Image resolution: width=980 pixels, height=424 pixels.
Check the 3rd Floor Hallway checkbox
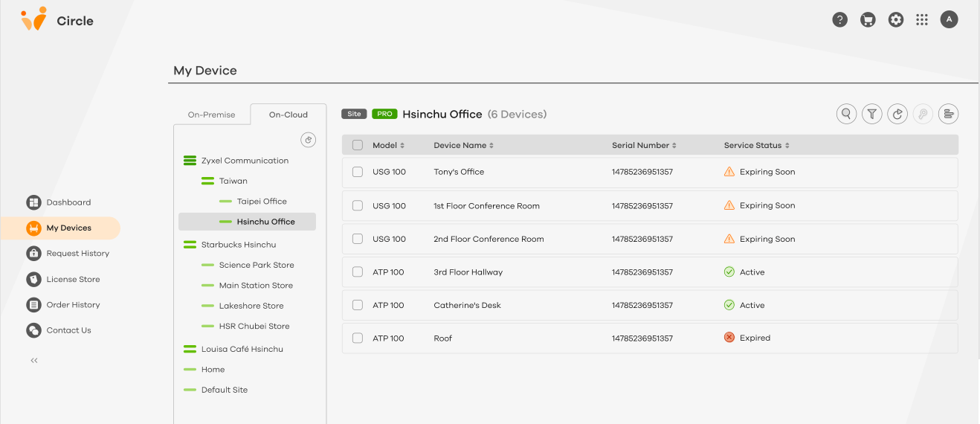(358, 272)
